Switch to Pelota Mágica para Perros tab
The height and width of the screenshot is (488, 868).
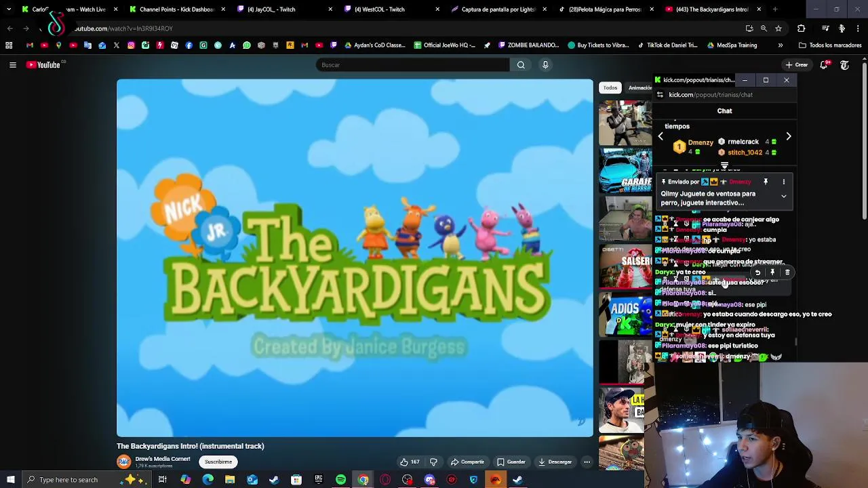tap(604, 9)
